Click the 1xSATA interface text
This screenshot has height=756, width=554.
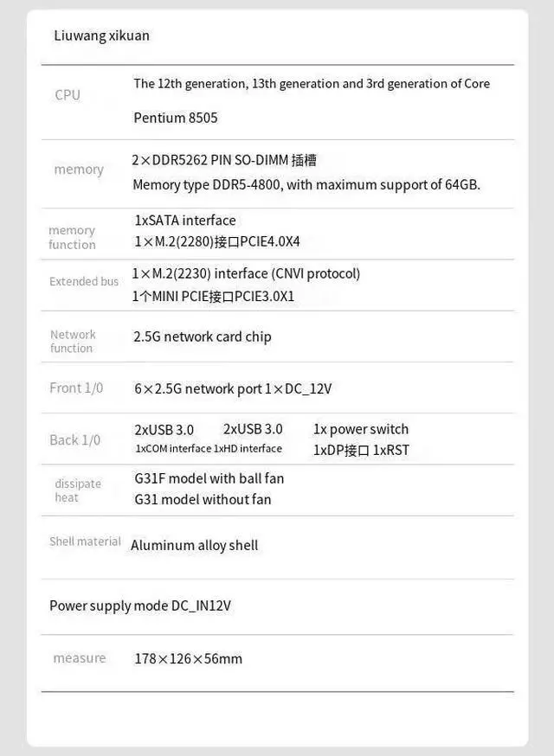pyautogui.click(x=185, y=221)
